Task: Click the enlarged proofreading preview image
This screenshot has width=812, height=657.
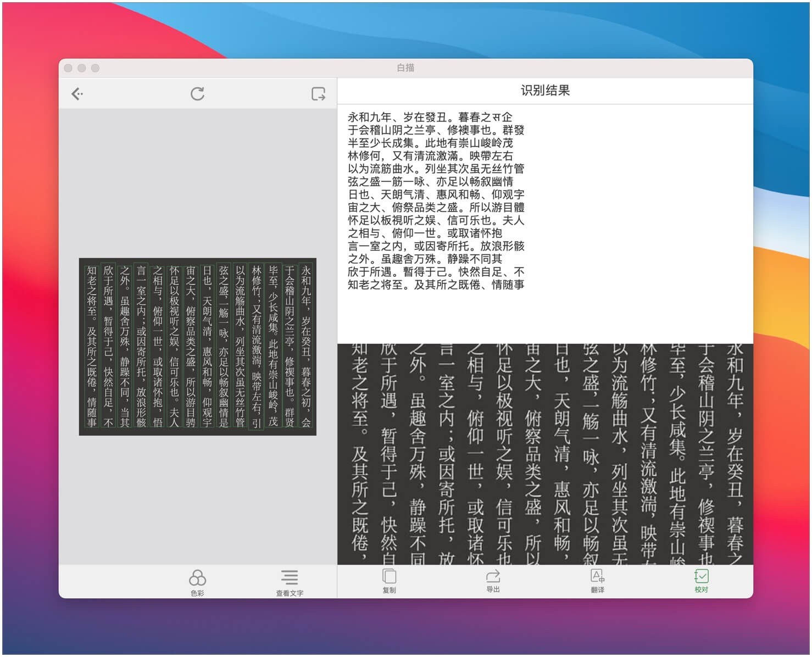Action: click(x=544, y=454)
